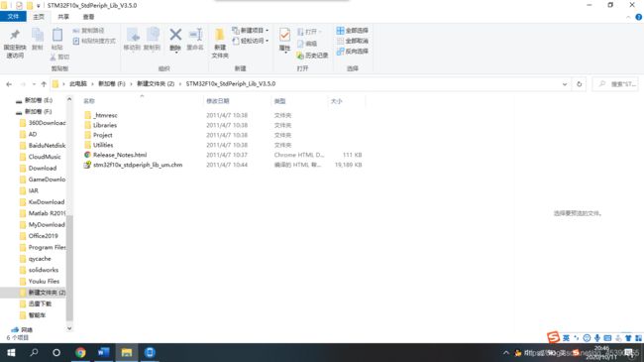This screenshot has width=644, height=362.
Task: Click Paste shortcut (粘贴快捷方式)
Action: [94, 41]
